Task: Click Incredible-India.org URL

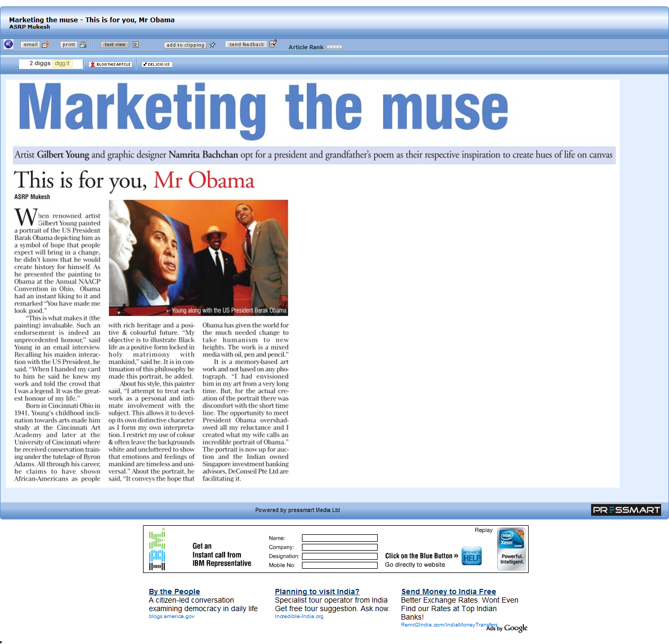Action: pyautogui.click(x=299, y=616)
